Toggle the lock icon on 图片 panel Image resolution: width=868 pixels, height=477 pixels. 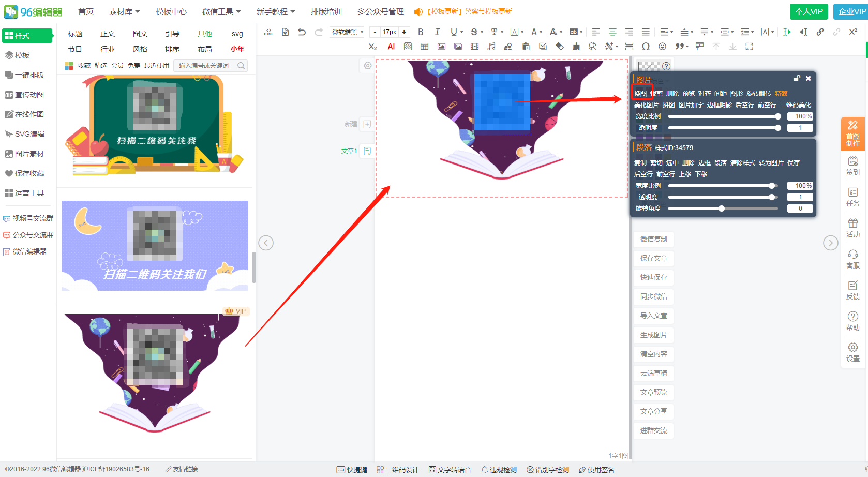pos(797,79)
